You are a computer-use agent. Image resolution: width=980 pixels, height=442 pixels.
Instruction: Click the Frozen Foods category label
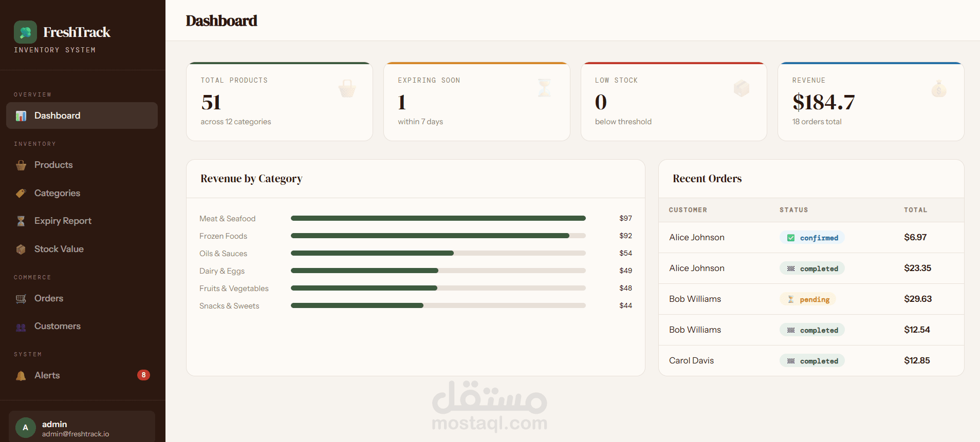tap(224, 236)
